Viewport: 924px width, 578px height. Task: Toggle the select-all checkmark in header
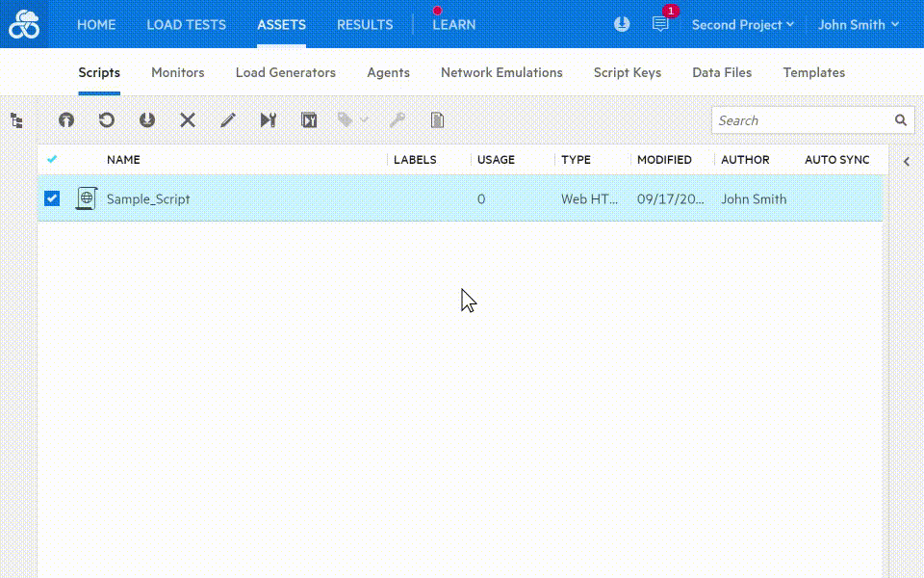click(52, 160)
